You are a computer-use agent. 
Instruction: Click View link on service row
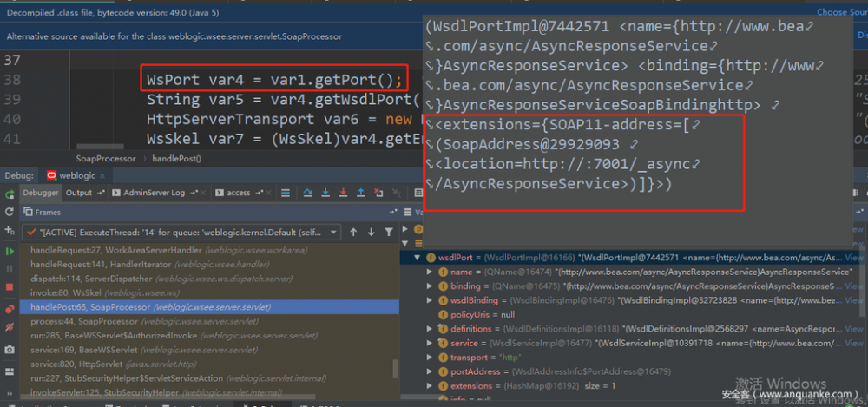click(x=853, y=344)
